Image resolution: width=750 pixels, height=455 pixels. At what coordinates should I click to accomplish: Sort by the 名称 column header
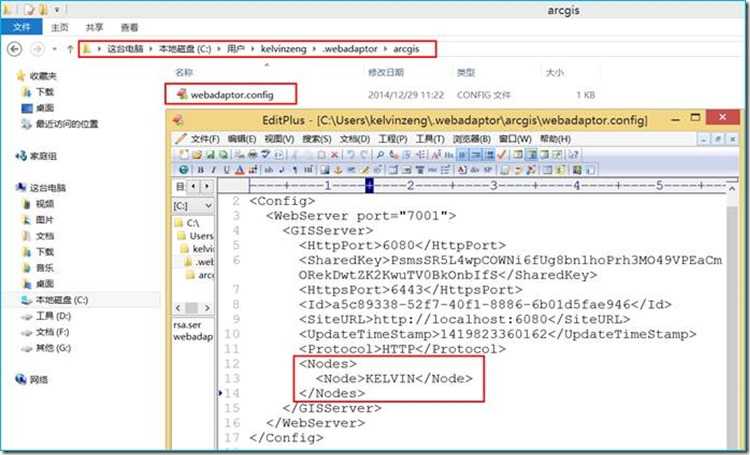coord(184,72)
